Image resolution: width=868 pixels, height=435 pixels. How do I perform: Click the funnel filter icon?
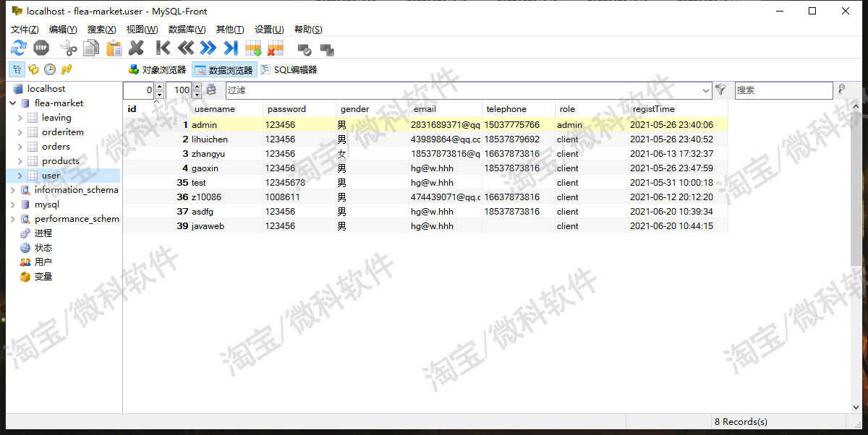(x=720, y=90)
